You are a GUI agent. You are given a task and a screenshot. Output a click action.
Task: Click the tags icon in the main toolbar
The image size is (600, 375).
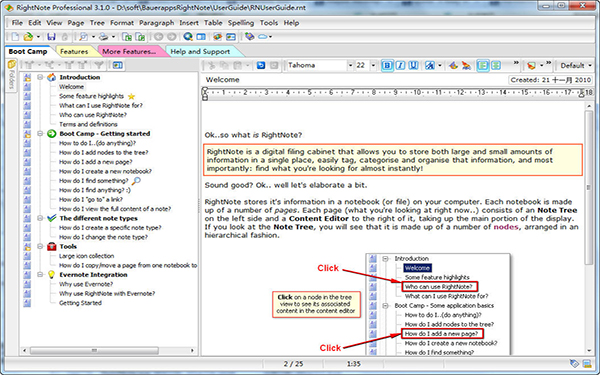click(x=249, y=37)
